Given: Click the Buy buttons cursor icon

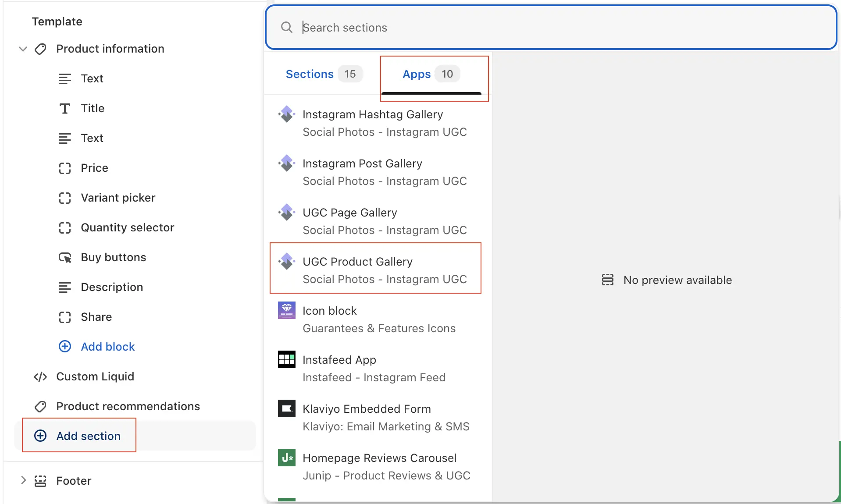Looking at the screenshot, I should click(x=65, y=258).
